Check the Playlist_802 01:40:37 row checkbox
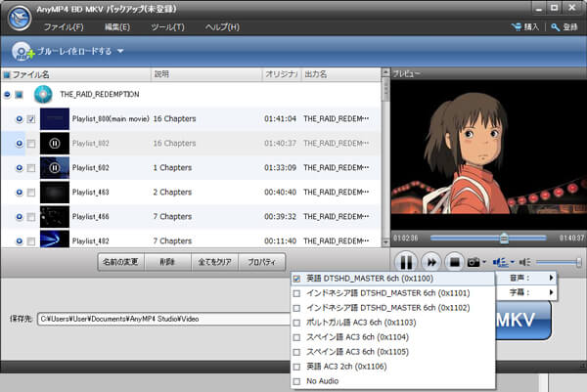Viewport: 587px width, 392px height. 31,144
